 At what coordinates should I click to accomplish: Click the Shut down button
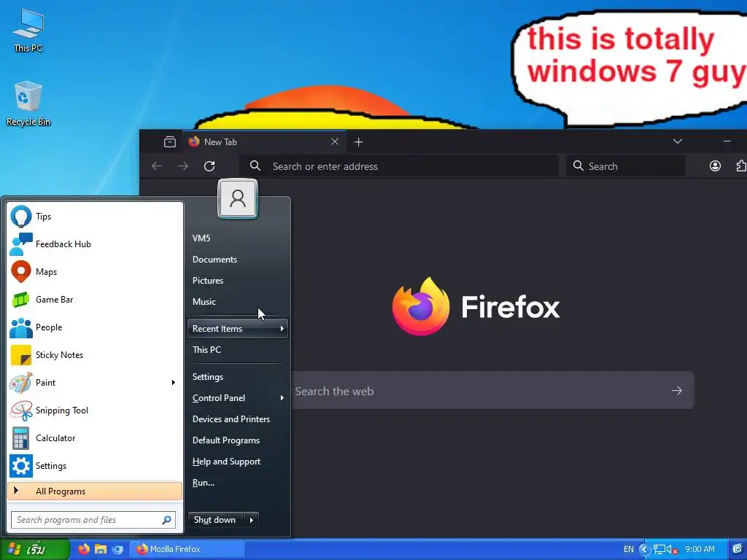click(215, 520)
